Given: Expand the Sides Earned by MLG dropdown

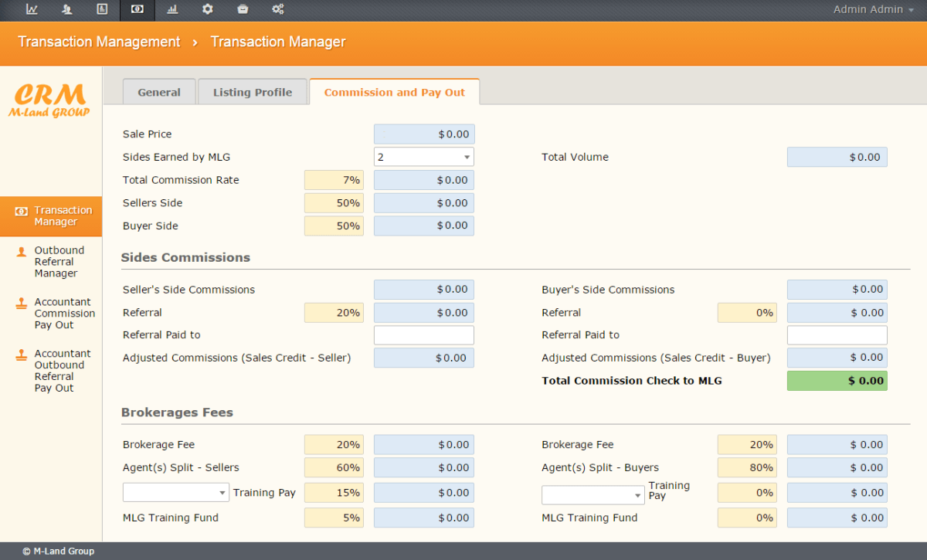Looking at the screenshot, I should [423, 157].
